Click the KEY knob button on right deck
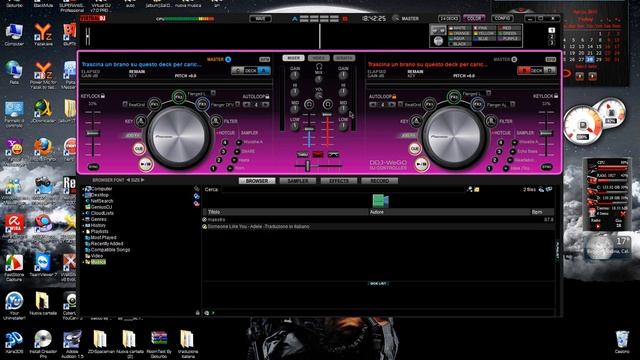 [416, 121]
